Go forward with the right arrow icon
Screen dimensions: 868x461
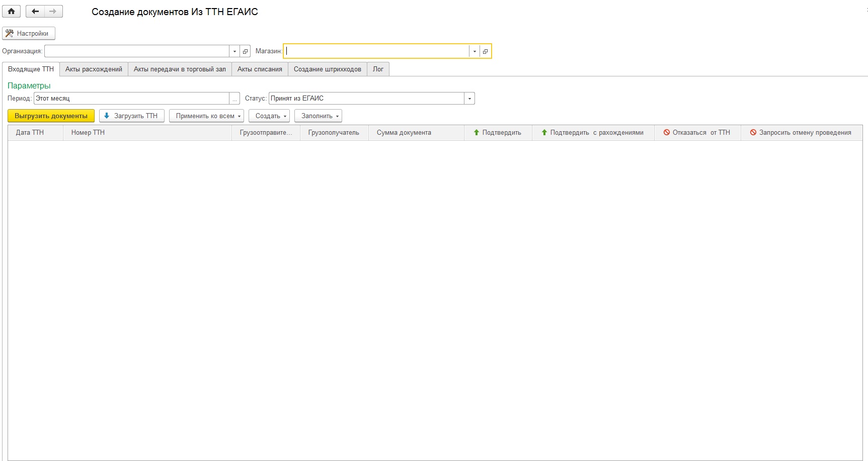[x=53, y=11]
